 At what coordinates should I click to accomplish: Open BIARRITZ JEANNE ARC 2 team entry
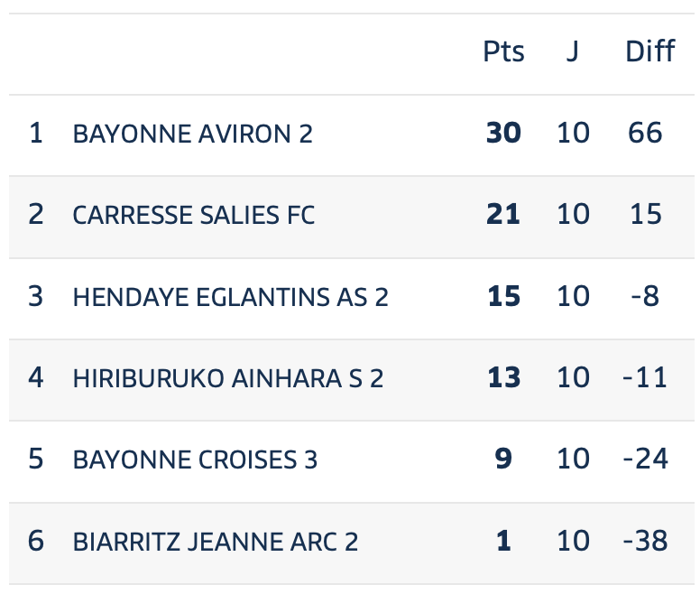tap(216, 542)
